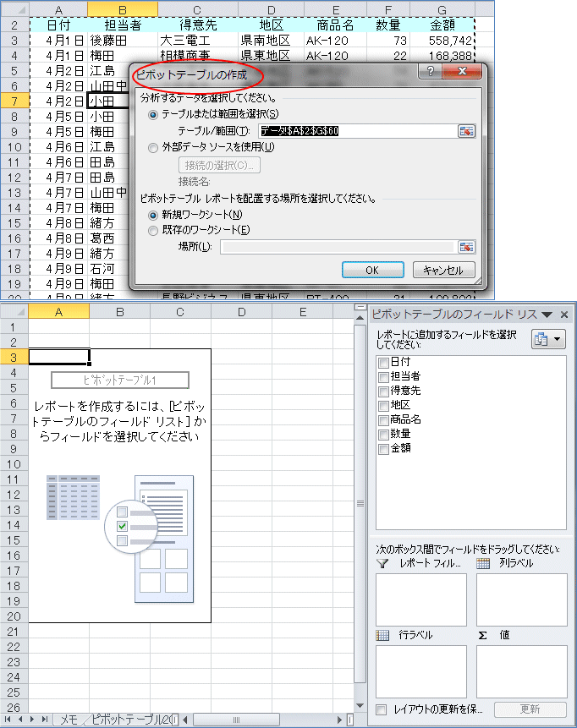Click the vertical split handle above scrollbar

[360, 307]
